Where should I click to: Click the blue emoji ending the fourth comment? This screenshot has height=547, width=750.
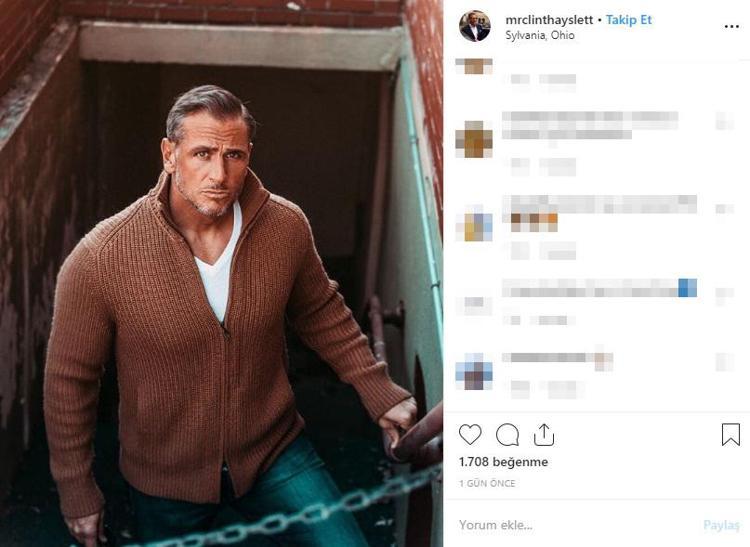coord(687,288)
